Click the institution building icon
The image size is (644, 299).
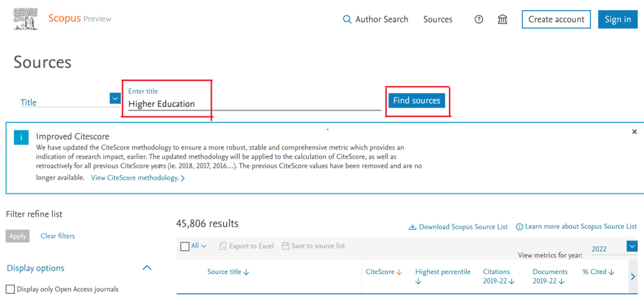[502, 19]
